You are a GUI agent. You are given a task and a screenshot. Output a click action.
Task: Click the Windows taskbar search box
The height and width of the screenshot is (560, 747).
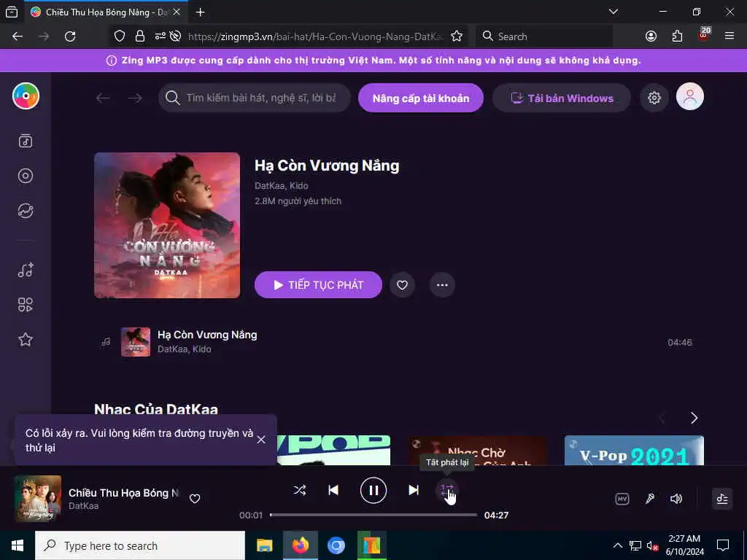140,545
